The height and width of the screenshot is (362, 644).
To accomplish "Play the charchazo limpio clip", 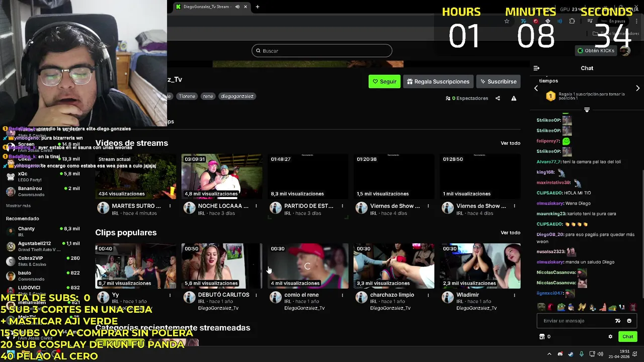I will [394, 266].
